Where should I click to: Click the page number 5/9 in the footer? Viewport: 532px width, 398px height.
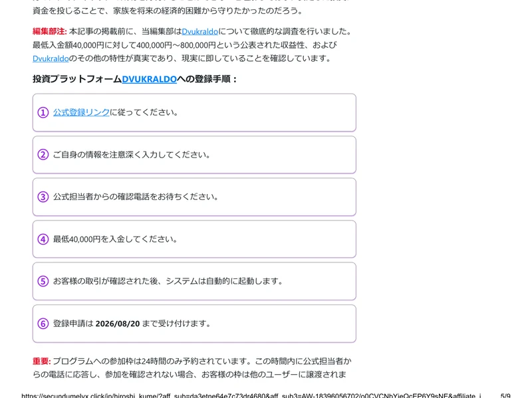point(505,395)
